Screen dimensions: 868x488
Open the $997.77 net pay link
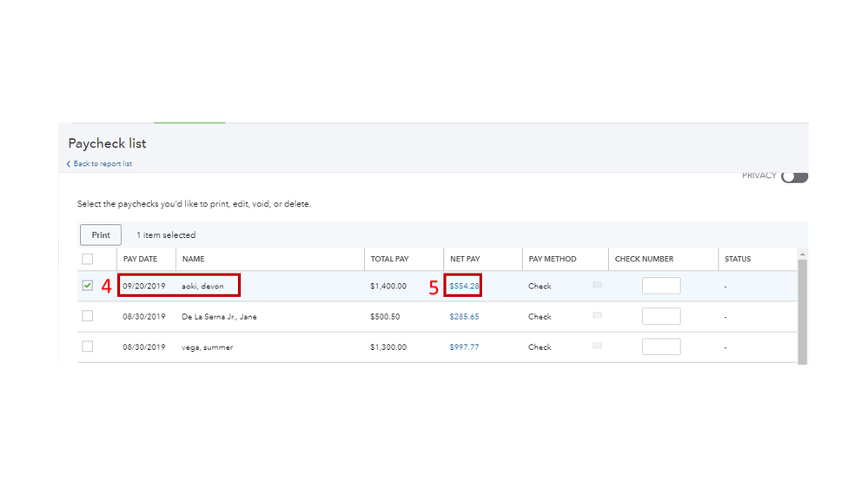coord(464,347)
